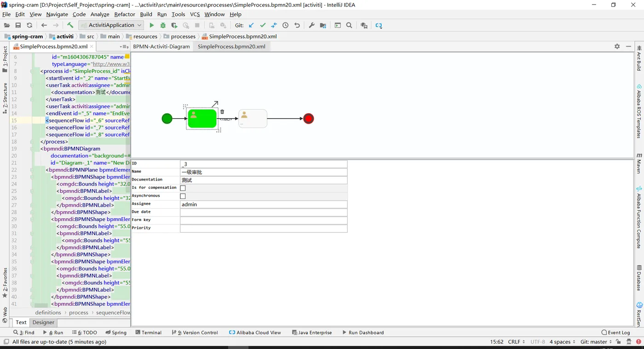Hide diagram panel with minus icon

point(628,47)
